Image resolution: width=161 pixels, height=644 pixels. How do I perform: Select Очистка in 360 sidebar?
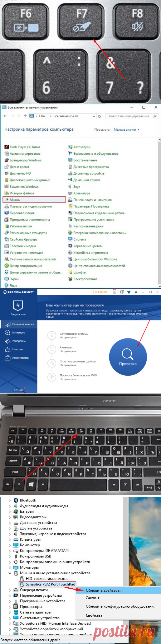click(18, 349)
